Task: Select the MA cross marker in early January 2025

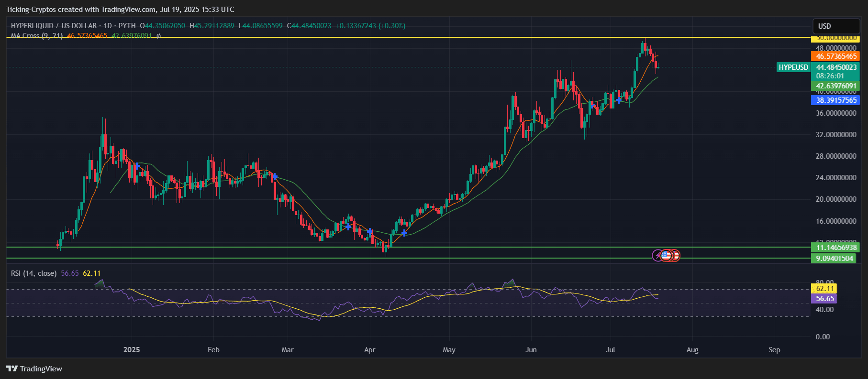Action: (137, 166)
